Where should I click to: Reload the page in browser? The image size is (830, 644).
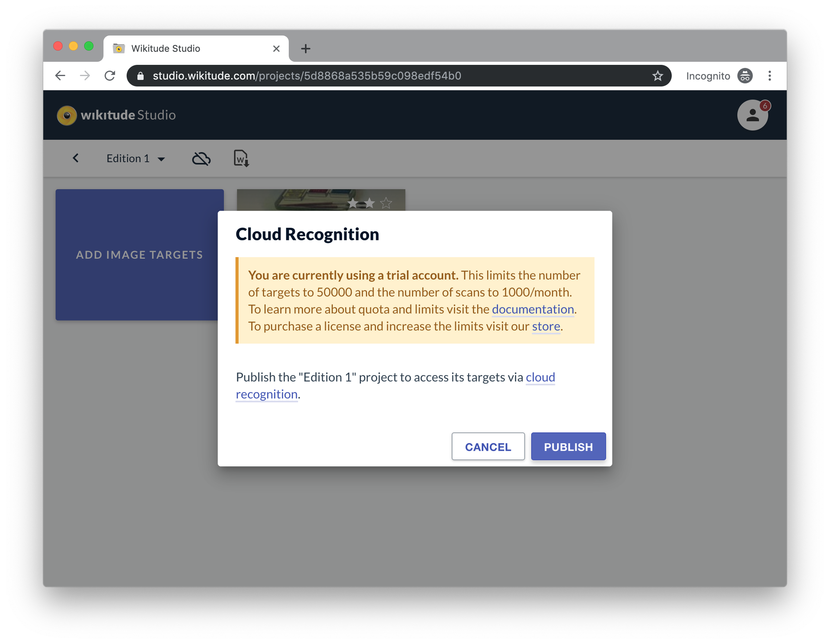110,76
